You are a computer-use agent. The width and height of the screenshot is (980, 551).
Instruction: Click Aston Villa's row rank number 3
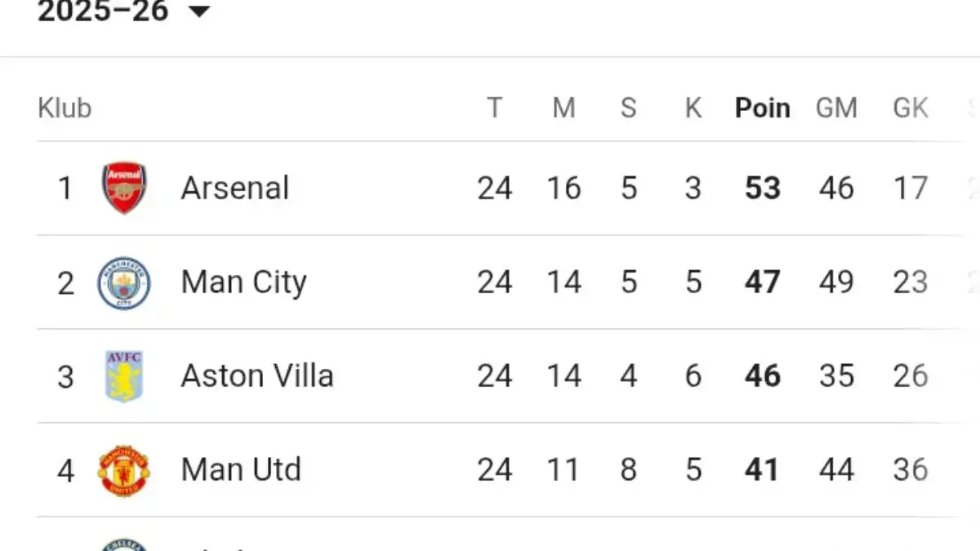coord(65,375)
